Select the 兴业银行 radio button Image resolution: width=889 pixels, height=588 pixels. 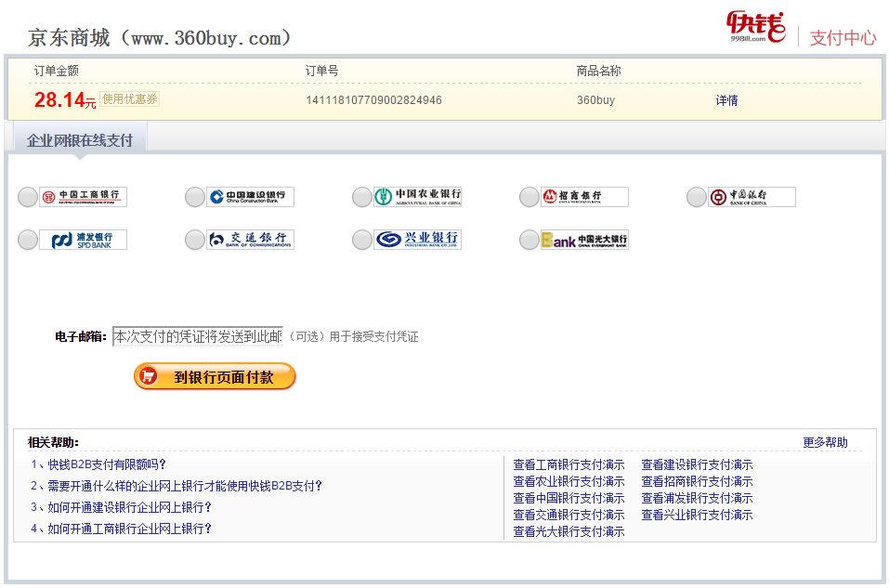361,240
